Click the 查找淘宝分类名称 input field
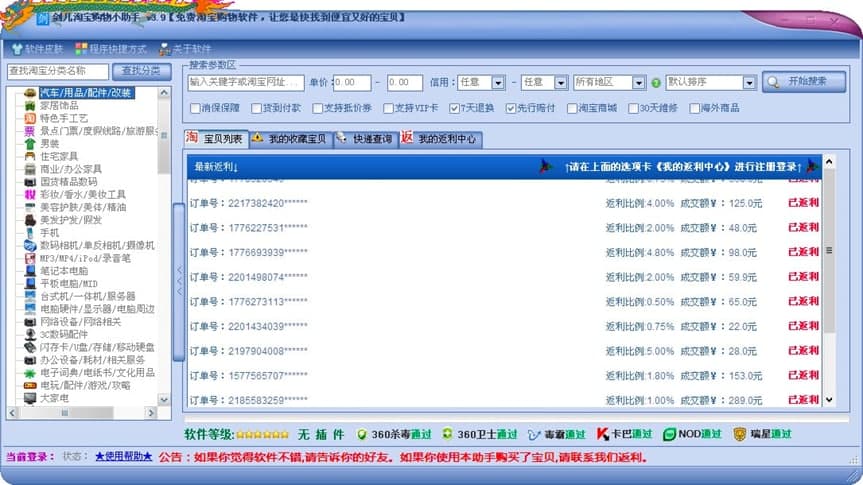 coord(58,72)
